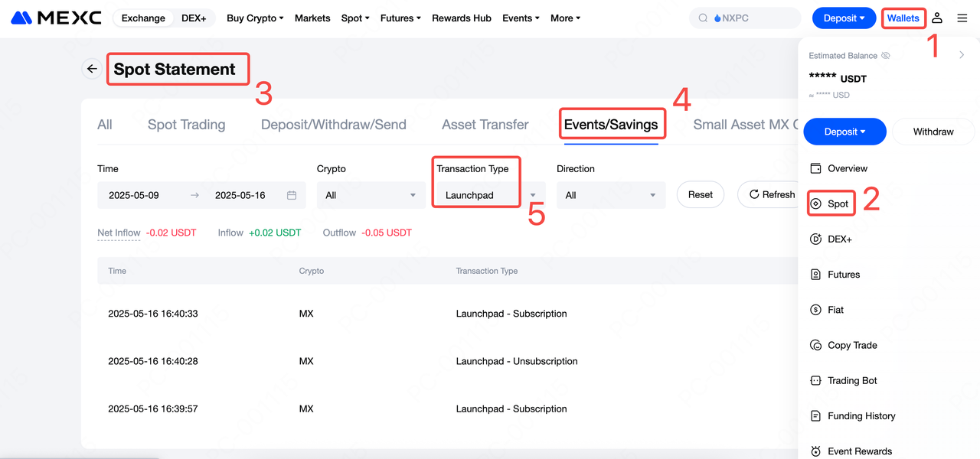Screen dimensions: 980x459
Task: Select the Asset Transfer tab
Action: [485, 125]
